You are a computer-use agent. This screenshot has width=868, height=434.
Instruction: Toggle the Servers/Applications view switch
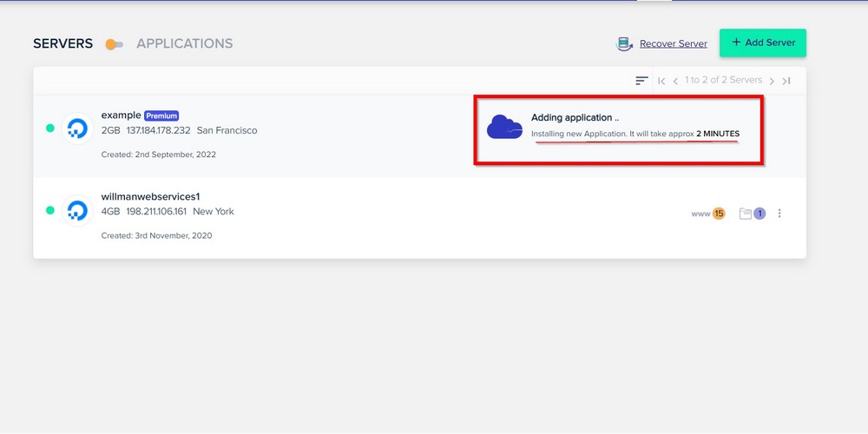[x=115, y=44]
